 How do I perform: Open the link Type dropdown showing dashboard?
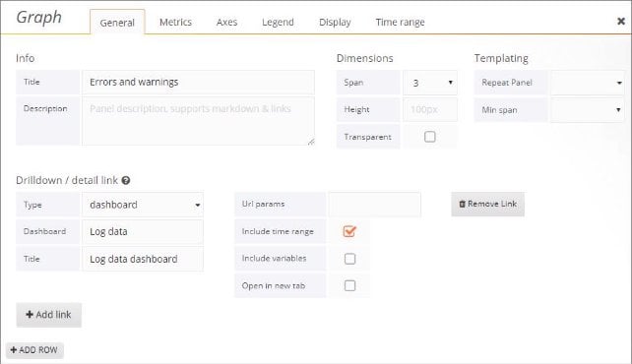[143, 205]
